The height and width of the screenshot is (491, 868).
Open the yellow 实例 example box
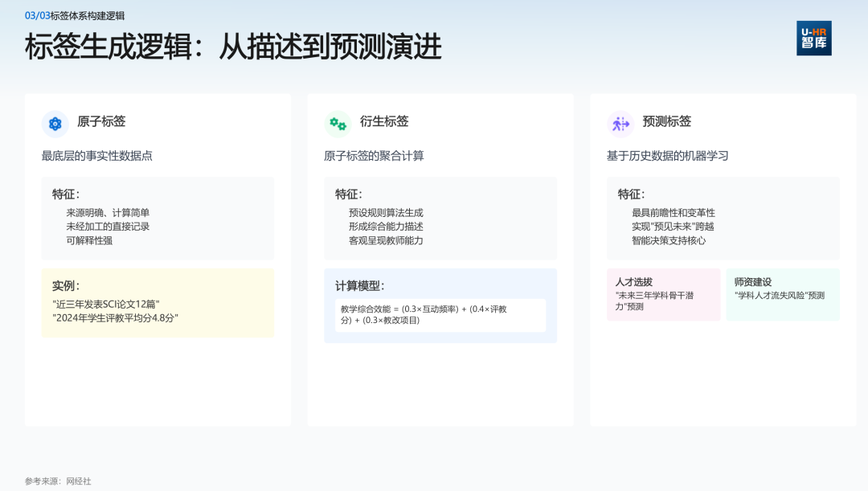click(158, 303)
